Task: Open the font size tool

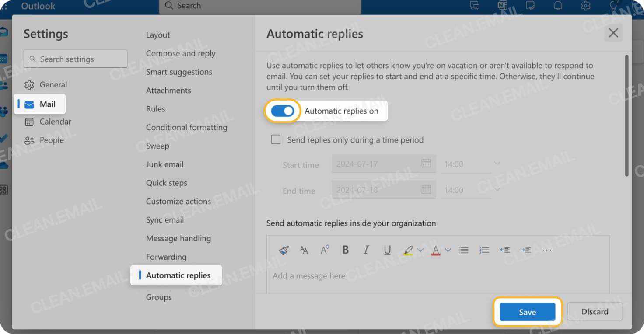Action: 304,250
